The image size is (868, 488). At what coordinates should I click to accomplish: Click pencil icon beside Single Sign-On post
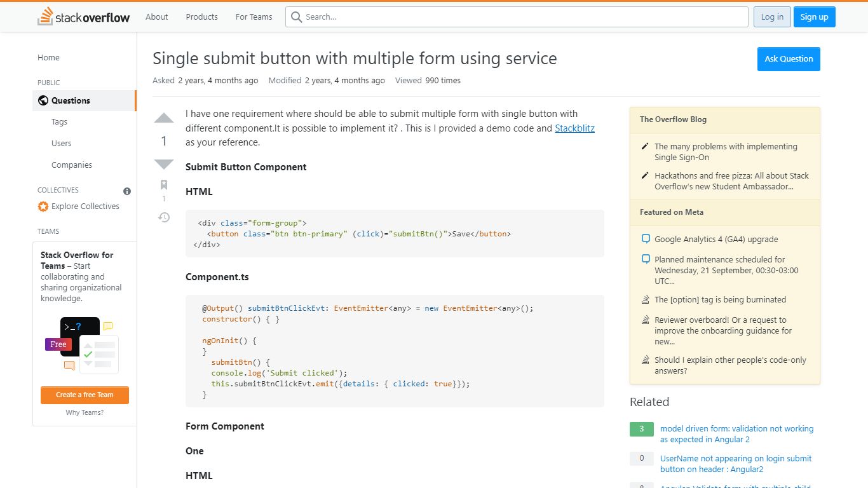coord(646,147)
